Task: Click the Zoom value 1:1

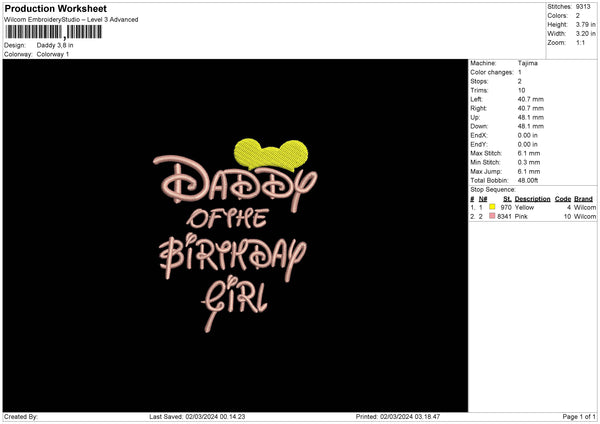Action: coord(580,42)
